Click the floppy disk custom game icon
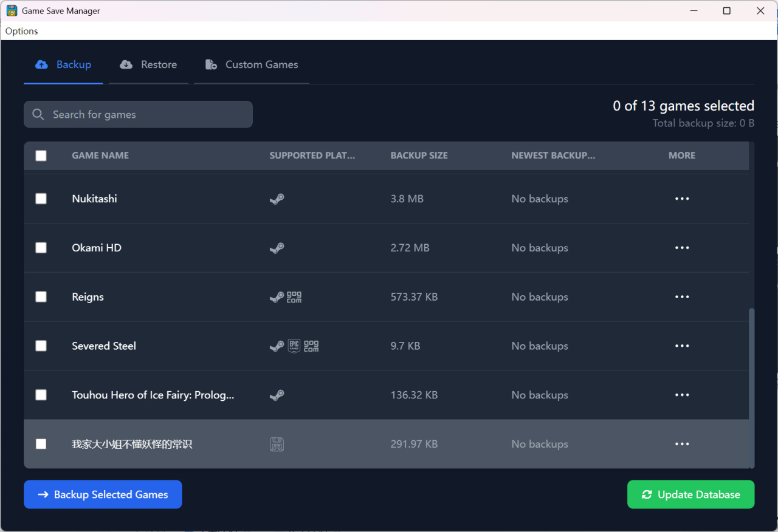The width and height of the screenshot is (778, 532). pos(277,445)
